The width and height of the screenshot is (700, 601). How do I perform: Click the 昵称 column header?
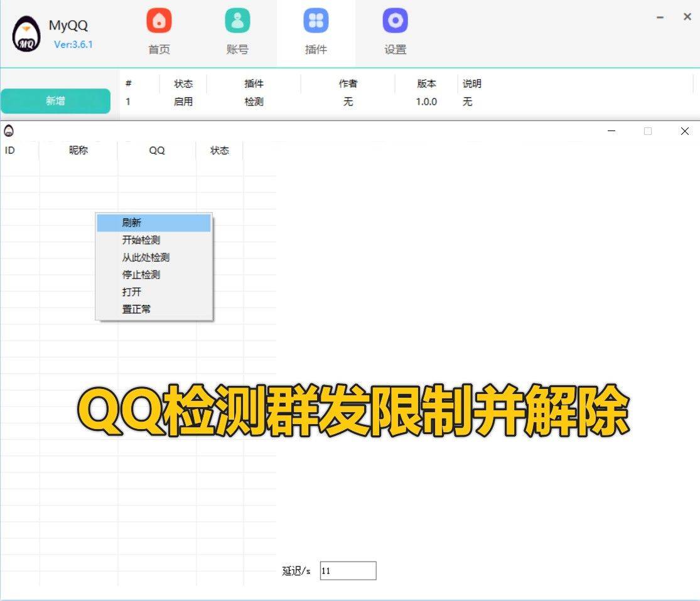click(78, 151)
